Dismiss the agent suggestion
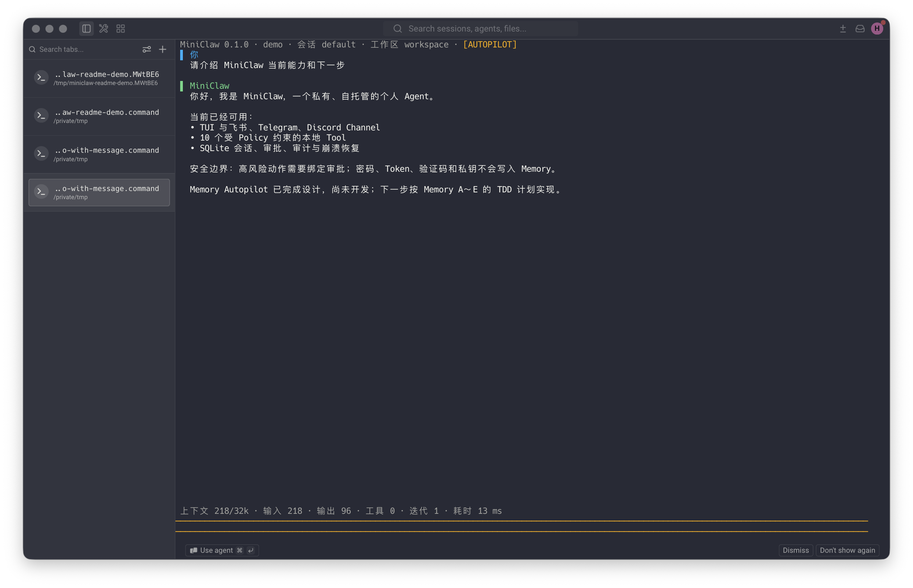 point(796,550)
